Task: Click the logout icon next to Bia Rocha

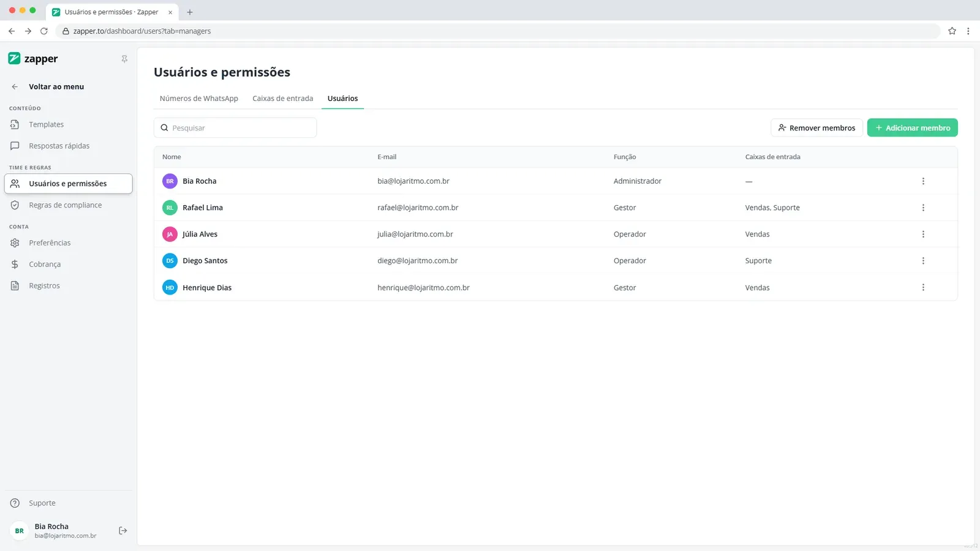Action: click(123, 531)
